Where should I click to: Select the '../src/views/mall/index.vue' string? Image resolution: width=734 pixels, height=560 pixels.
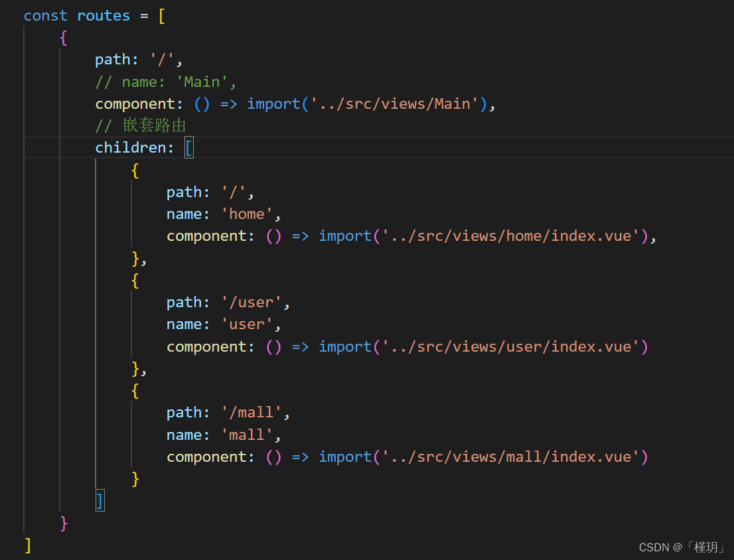pos(511,456)
